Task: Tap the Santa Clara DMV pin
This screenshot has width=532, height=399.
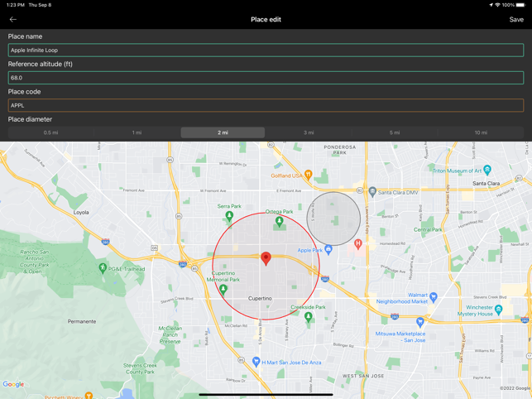Action: [372, 191]
